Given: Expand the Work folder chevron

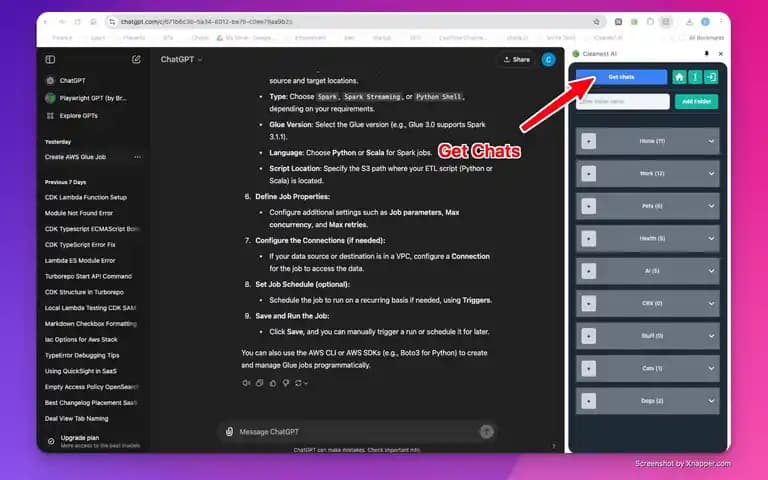Looking at the screenshot, I should coord(711,173).
